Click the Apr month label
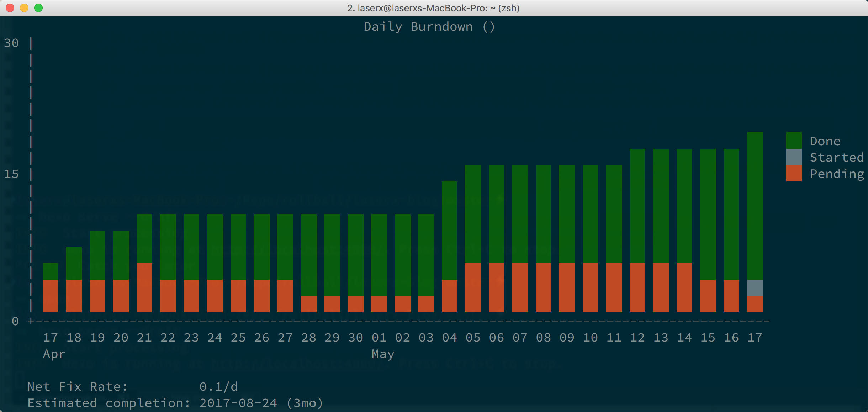Viewport: 868px width, 412px height. pyautogui.click(x=54, y=354)
